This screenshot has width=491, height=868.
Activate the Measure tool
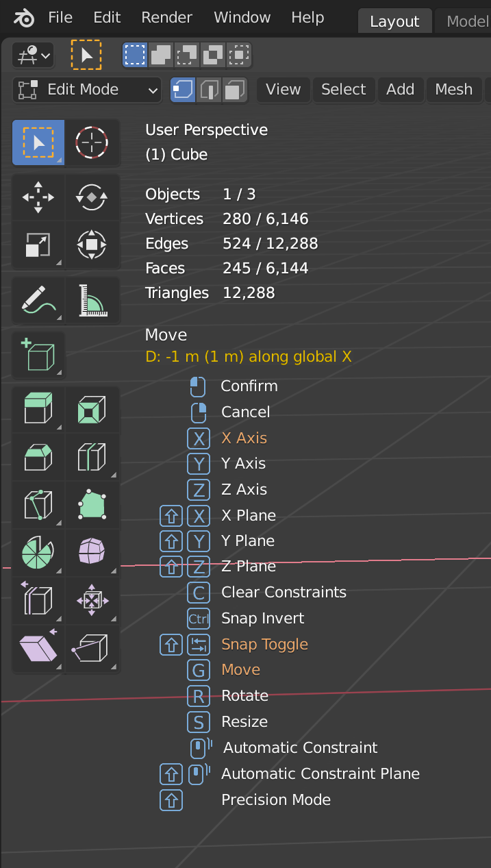pos(92,300)
